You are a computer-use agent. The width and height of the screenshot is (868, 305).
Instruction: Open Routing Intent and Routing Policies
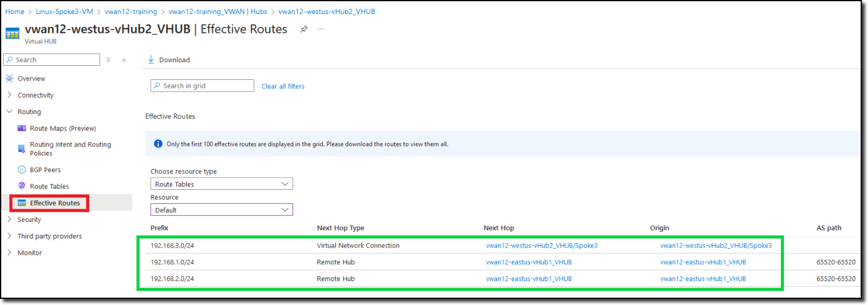point(70,149)
